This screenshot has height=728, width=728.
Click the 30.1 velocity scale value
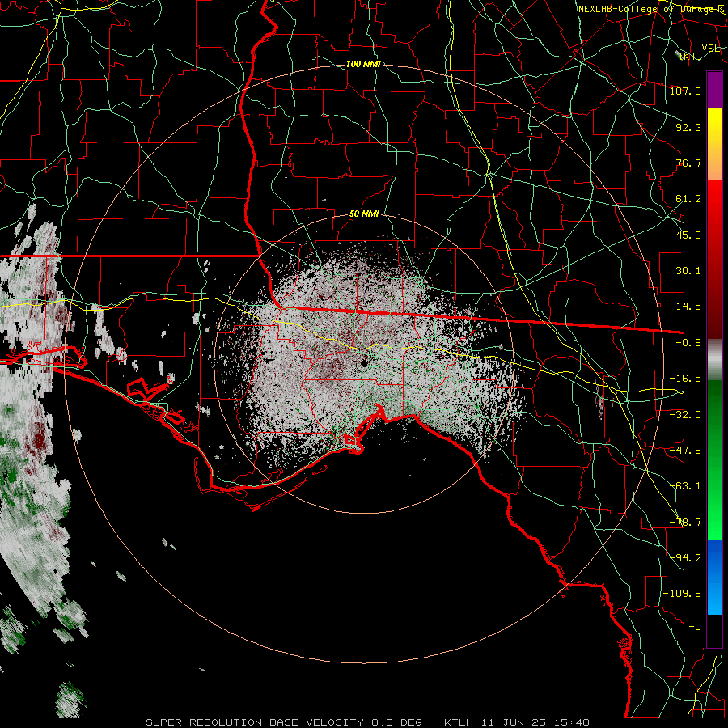click(688, 271)
